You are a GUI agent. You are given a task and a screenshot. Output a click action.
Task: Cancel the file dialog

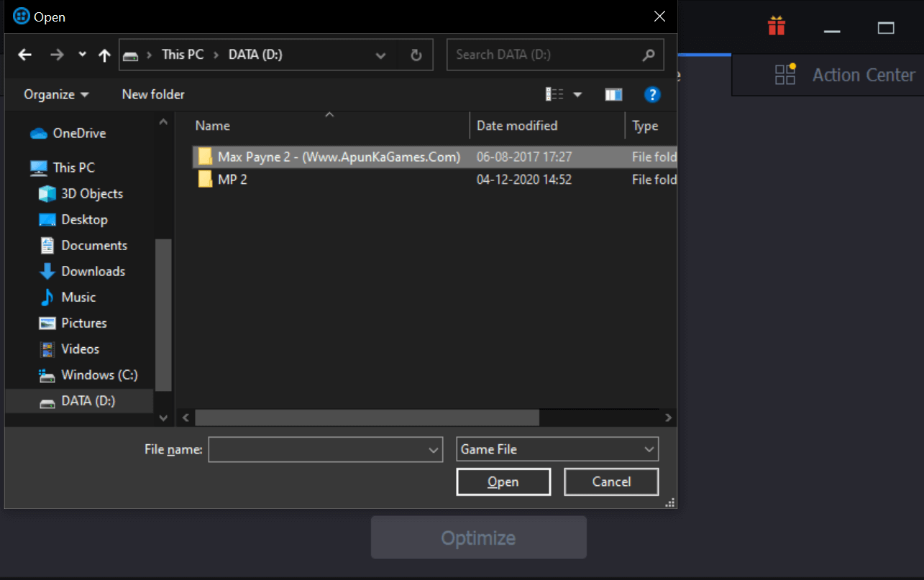click(610, 482)
